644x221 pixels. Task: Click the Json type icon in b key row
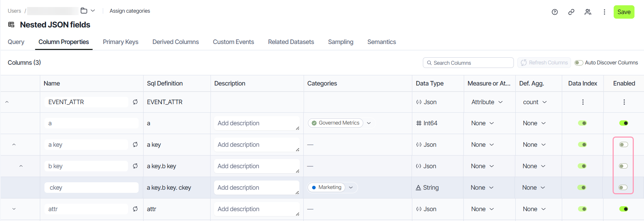click(418, 166)
